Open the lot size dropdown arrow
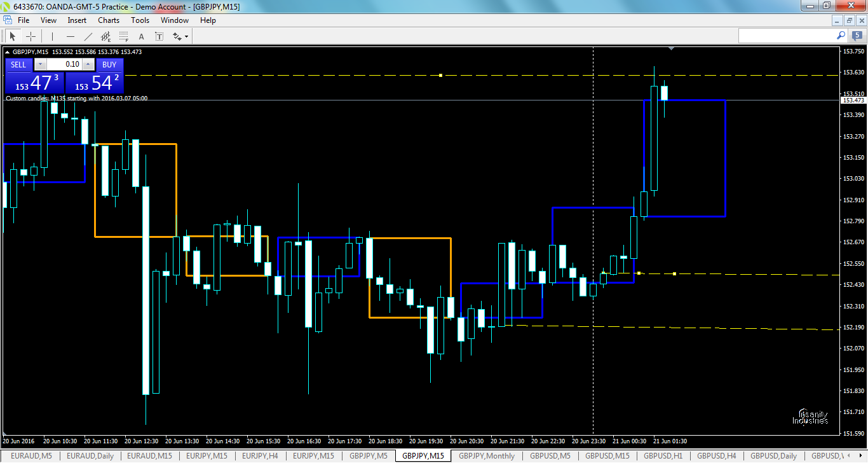 pyautogui.click(x=40, y=64)
